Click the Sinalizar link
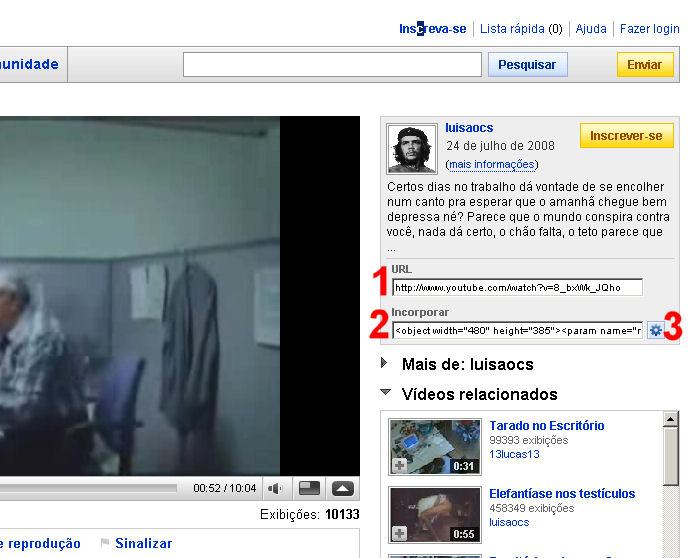This screenshot has height=558, width=696. pos(143,543)
